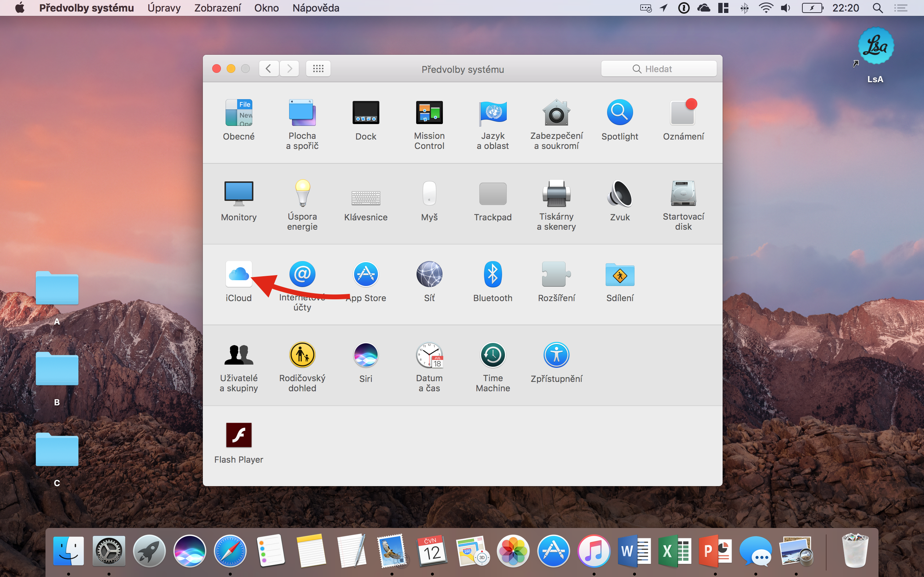Viewport: 924px width, 577px height.
Task: Click the forward navigation arrow
Action: pyautogui.click(x=289, y=69)
